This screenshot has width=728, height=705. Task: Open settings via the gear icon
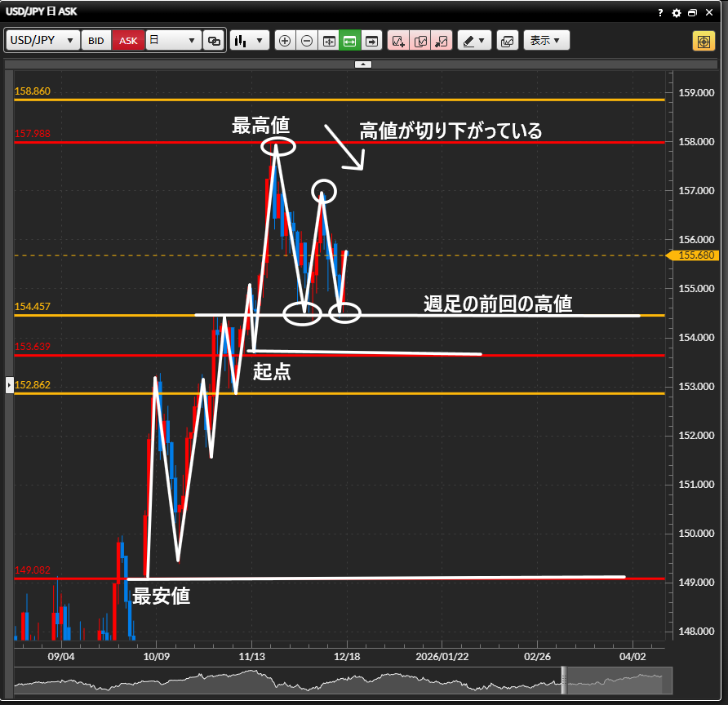(676, 13)
